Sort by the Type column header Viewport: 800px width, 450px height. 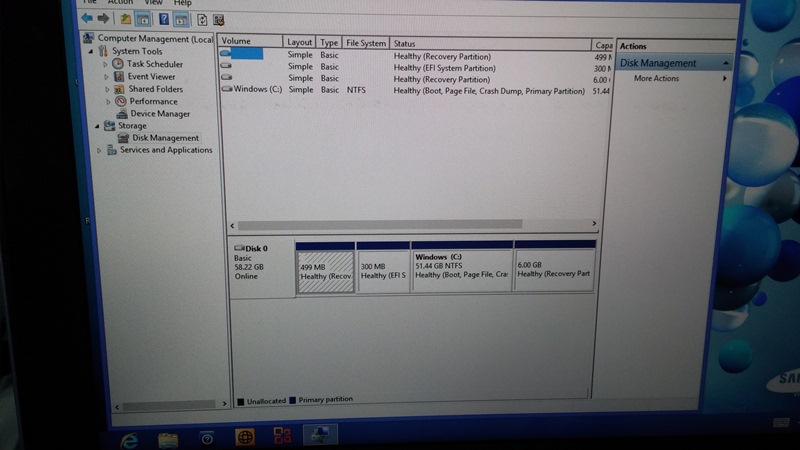[329, 43]
